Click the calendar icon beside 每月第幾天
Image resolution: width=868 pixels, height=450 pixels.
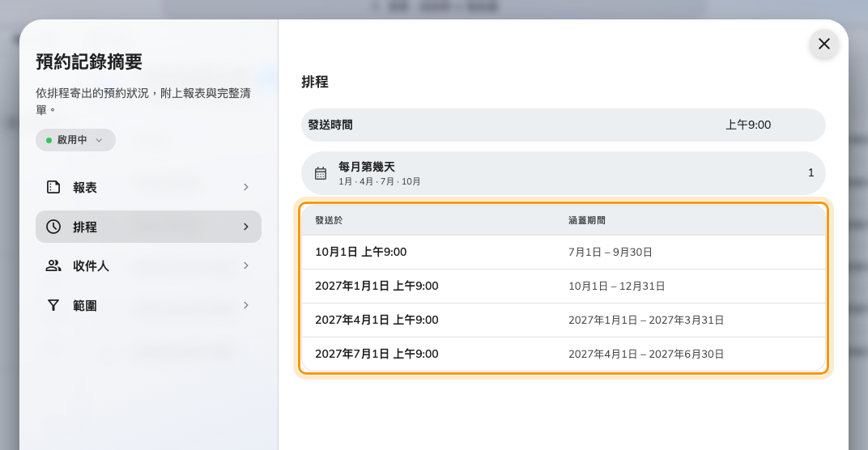point(321,173)
